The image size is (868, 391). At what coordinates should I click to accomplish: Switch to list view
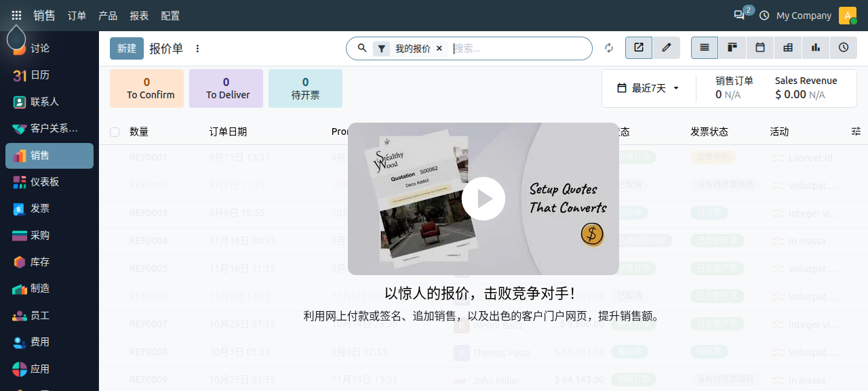(705, 48)
